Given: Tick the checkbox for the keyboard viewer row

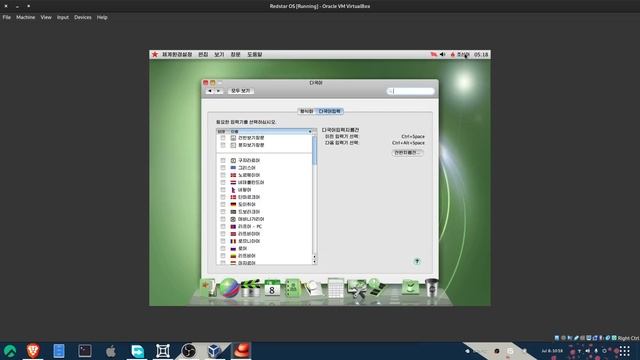Looking at the screenshot, I should (x=223, y=138).
